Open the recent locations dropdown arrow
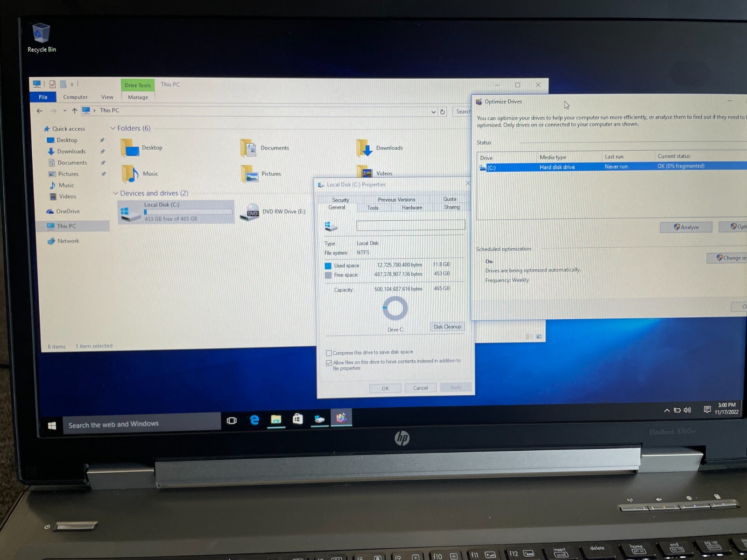The image size is (747, 560). click(x=64, y=111)
